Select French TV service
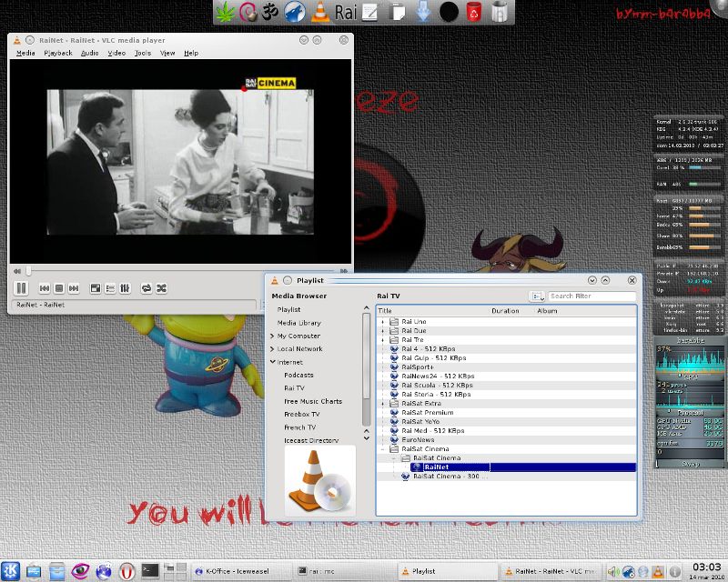 point(300,427)
